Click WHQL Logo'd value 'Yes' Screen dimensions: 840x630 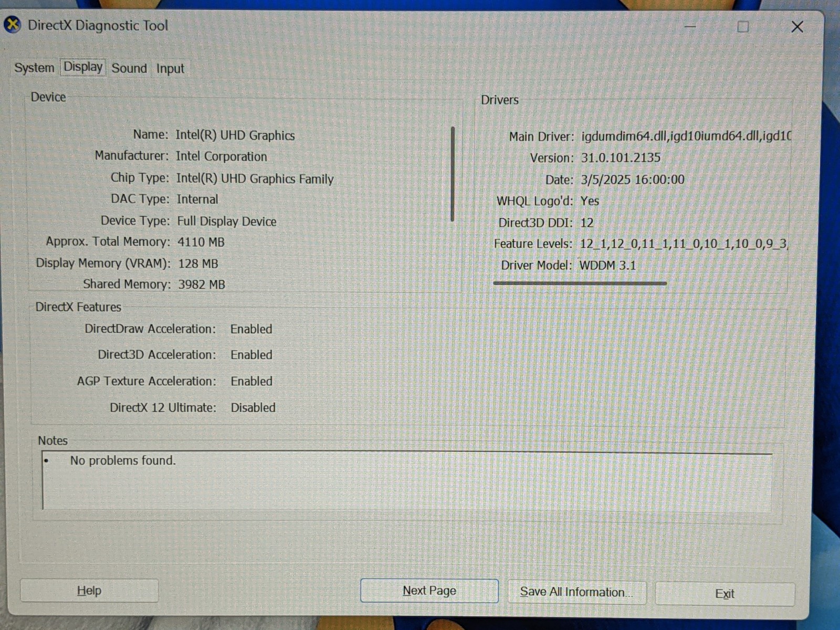click(590, 201)
